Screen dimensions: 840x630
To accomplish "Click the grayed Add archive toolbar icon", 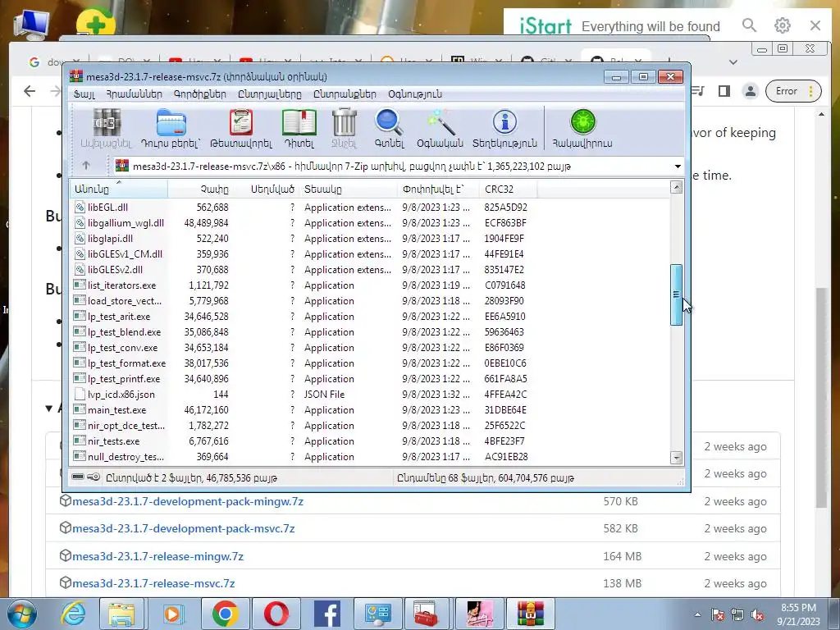I will (x=106, y=123).
